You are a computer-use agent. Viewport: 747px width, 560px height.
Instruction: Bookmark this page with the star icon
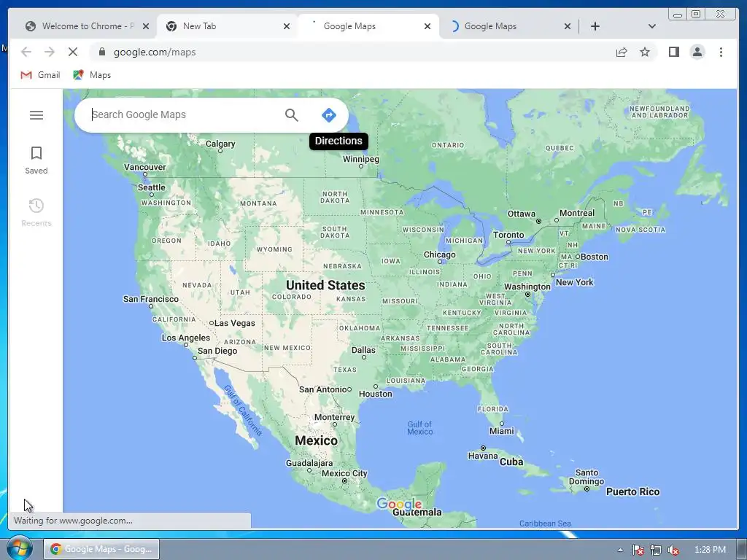645,52
